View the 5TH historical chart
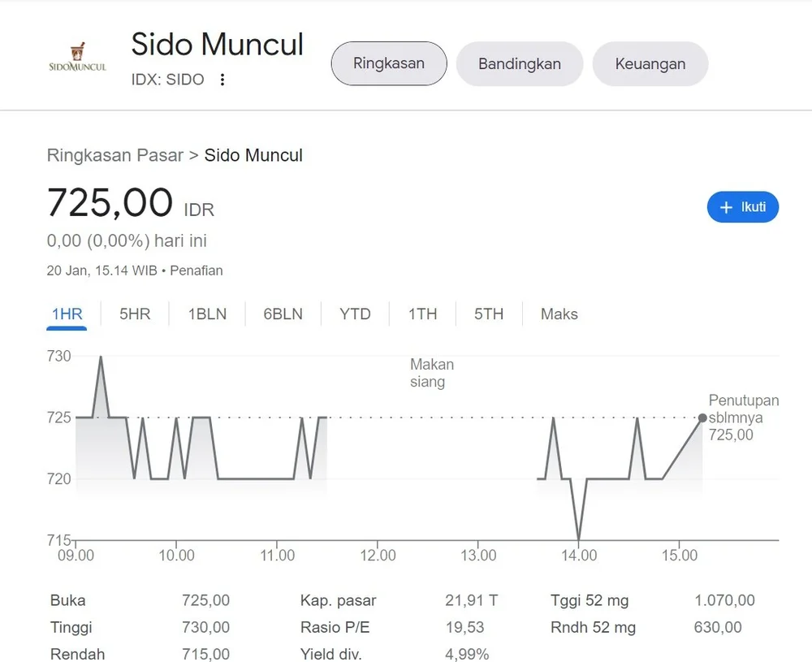The image size is (812, 662). tap(488, 314)
